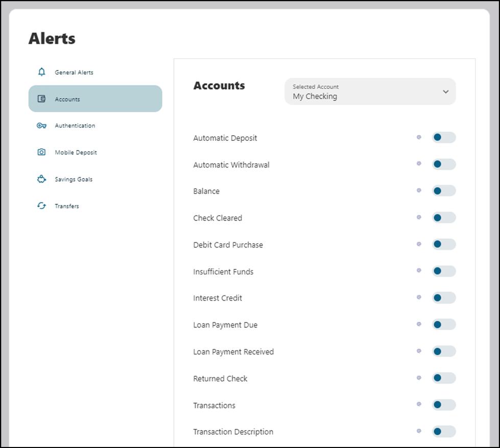Click the Accounts panel heading
The image size is (500, 448).
tap(219, 85)
